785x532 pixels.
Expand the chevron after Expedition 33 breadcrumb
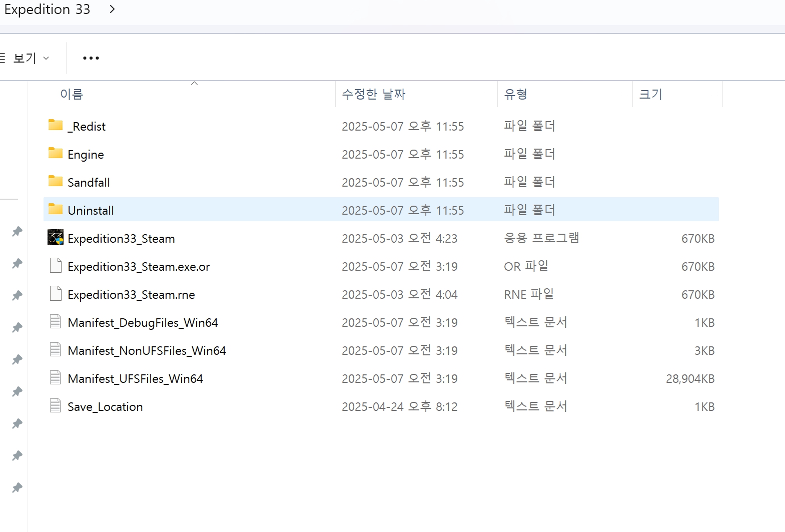tap(112, 9)
